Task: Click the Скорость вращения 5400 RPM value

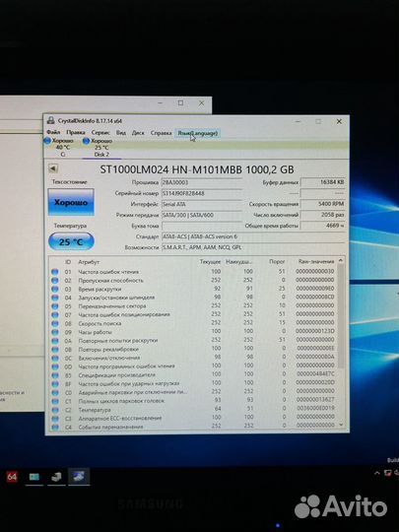Action: click(323, 204)
